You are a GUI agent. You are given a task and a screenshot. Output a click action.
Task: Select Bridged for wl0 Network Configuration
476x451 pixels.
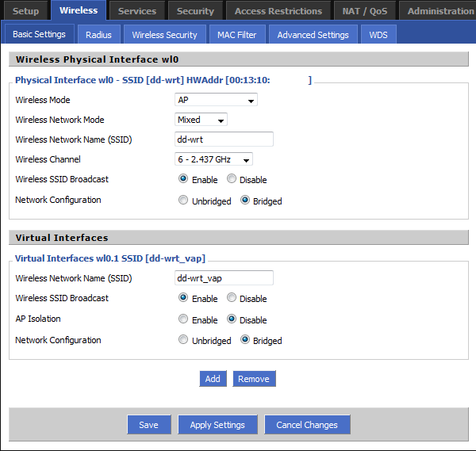point(245,200)
